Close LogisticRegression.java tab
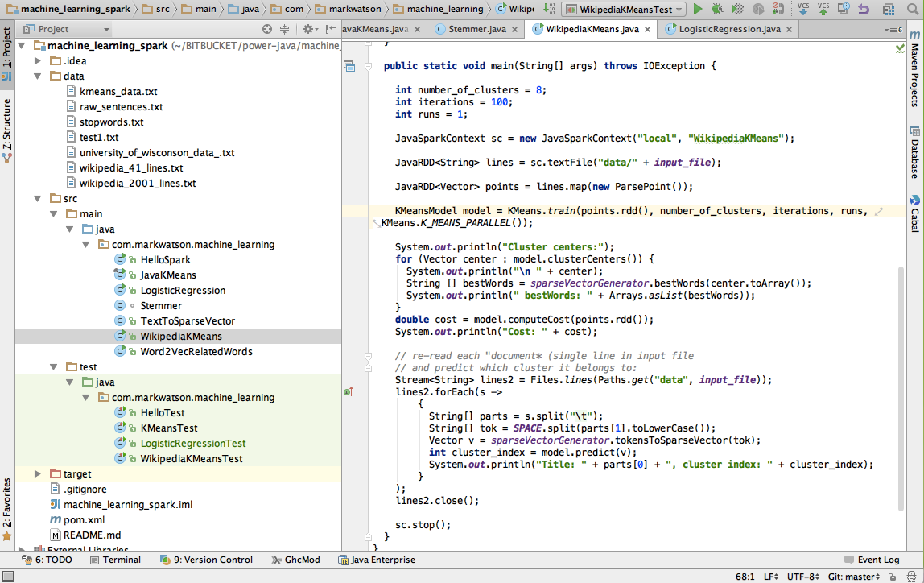924x583 pixels. tap(789, 29)
